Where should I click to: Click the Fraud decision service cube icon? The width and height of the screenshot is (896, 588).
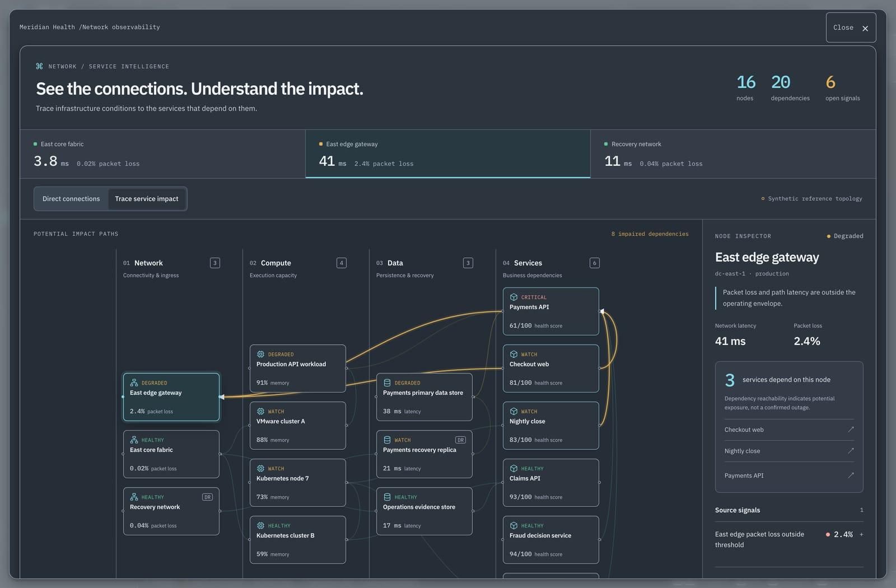[x=514, y=526]
